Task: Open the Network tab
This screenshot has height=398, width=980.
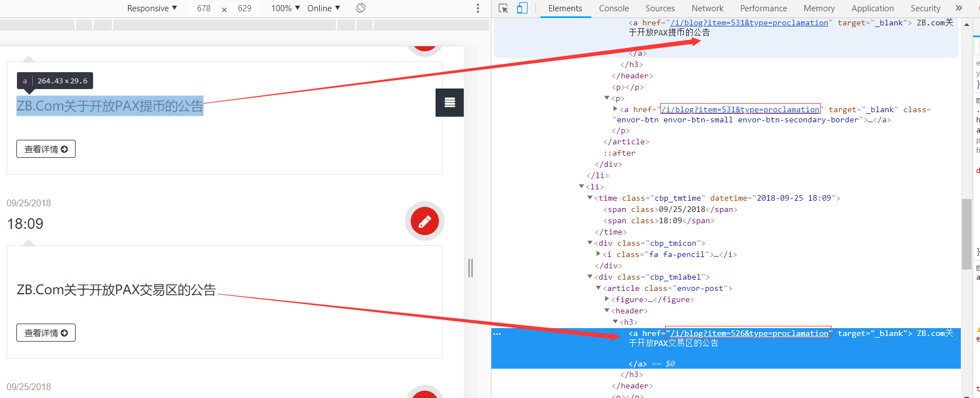Action: coord(707,8)
